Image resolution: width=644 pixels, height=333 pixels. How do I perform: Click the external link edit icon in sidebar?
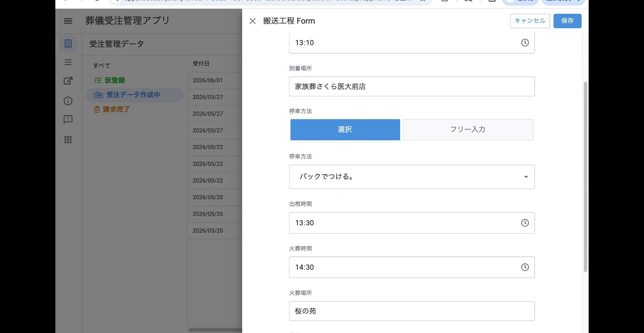tap(68, 81)
